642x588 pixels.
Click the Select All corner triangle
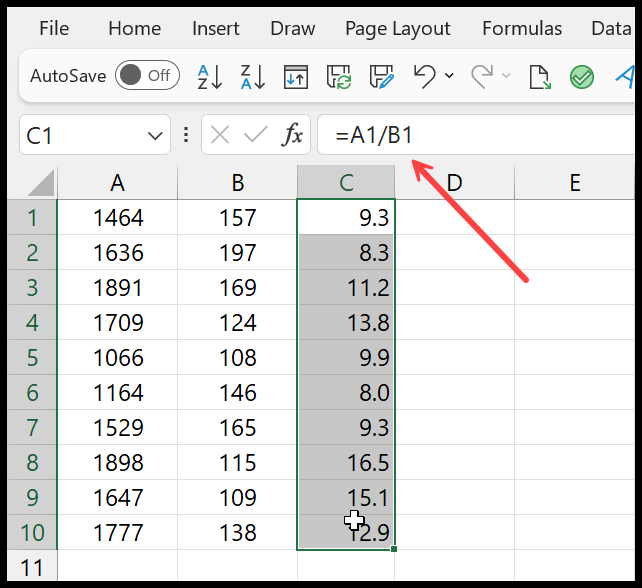tap(41, 183)
